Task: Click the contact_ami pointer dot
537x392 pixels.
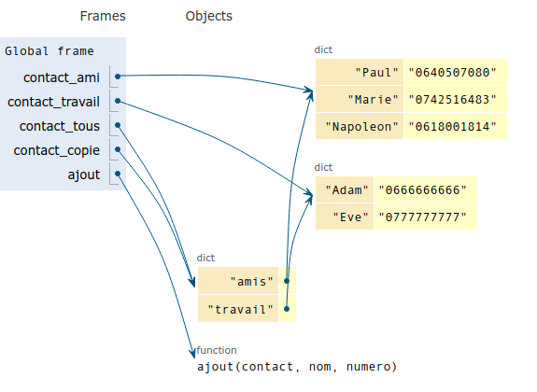Action: pyautogui.click(x=118, y=77)
